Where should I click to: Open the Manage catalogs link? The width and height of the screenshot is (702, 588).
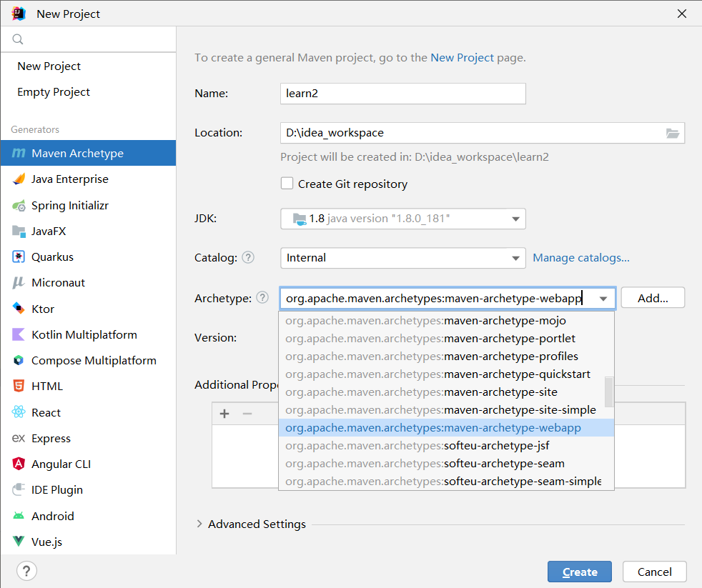click(x=581, y=258)
